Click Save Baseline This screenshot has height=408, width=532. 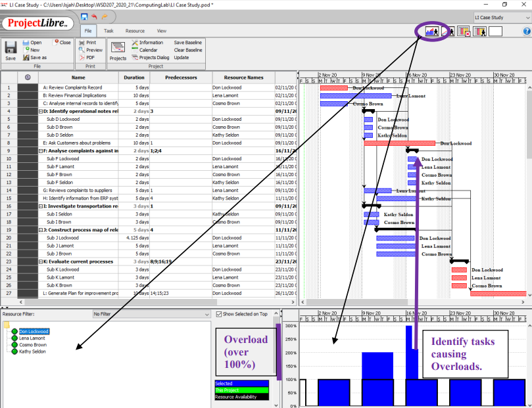click(x=187, y=43)
